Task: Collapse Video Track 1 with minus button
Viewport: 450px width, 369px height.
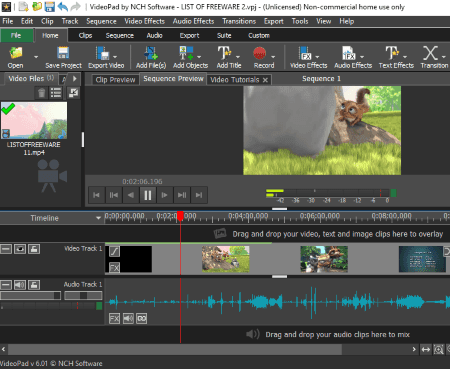Action: (6, 249)
